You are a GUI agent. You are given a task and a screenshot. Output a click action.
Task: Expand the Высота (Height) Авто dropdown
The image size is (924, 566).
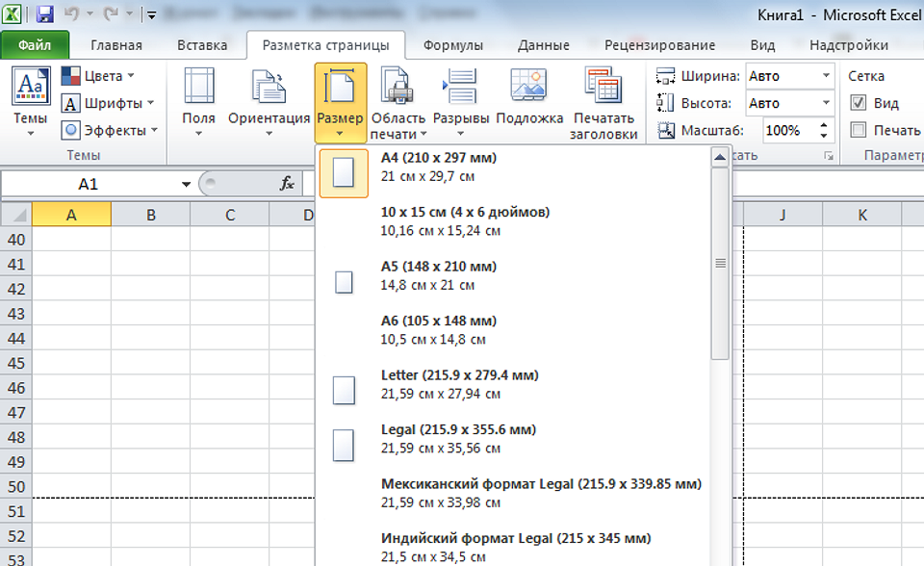(826, 103)
